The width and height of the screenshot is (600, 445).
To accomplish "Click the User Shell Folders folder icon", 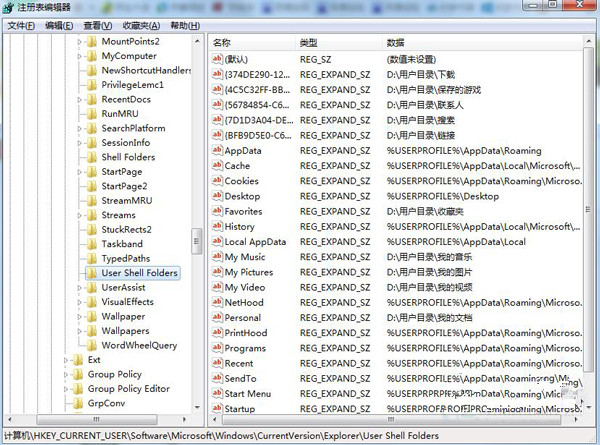I will coord(92,273).
